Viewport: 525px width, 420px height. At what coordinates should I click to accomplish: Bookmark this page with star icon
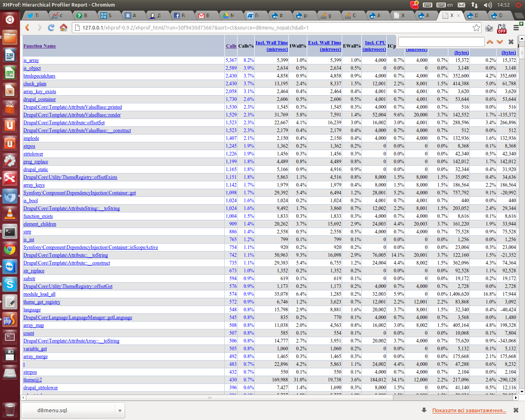[x=476, y=27]
